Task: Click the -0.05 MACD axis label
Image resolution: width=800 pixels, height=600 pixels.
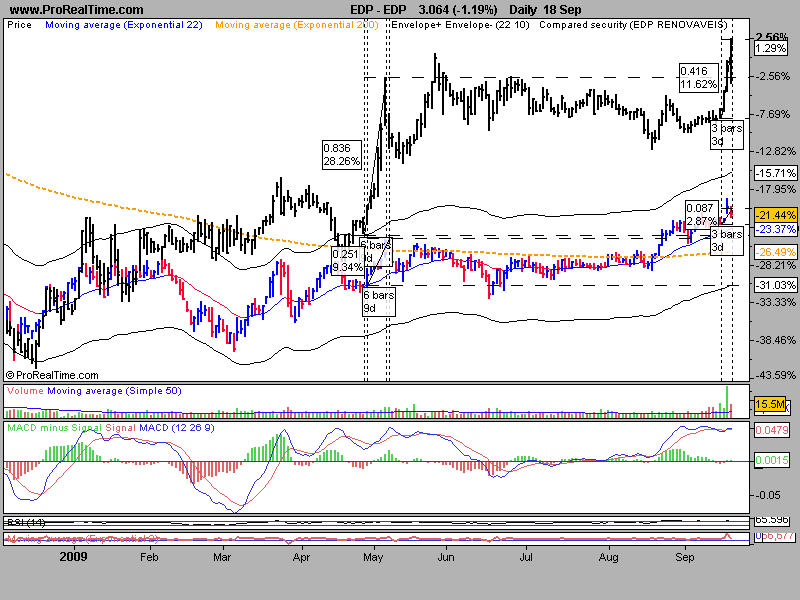Action: click(x=768, y=495)
